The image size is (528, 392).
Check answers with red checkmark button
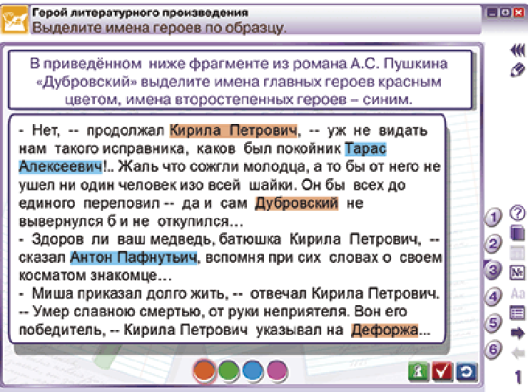tap(442, 372)
